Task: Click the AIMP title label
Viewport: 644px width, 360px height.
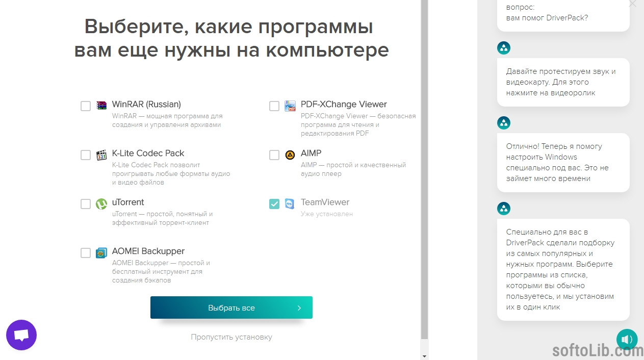Action: pos(311,153)
